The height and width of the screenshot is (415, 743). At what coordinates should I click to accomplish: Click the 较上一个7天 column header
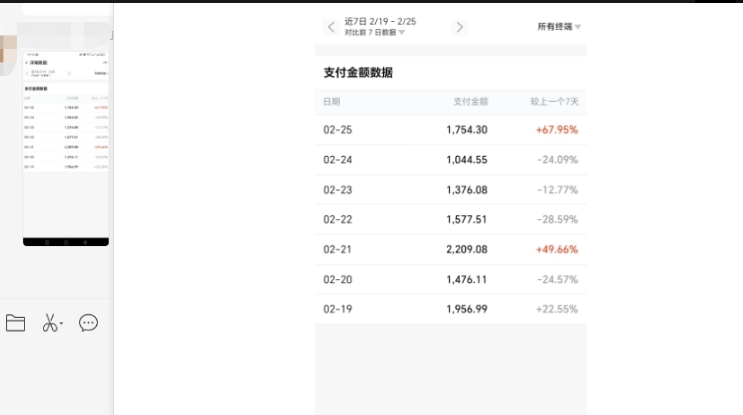click(x=553, y=102)
